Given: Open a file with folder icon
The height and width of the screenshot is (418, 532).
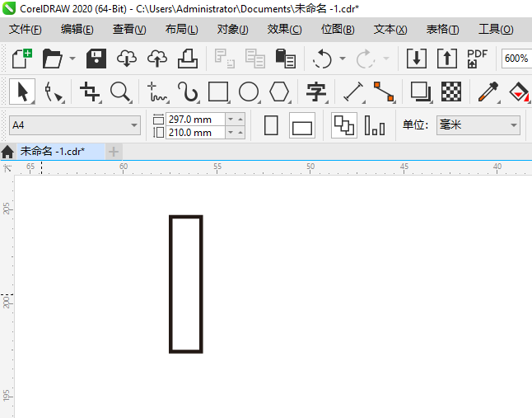Looking at the screenshot, I should (x=52, y=59).
